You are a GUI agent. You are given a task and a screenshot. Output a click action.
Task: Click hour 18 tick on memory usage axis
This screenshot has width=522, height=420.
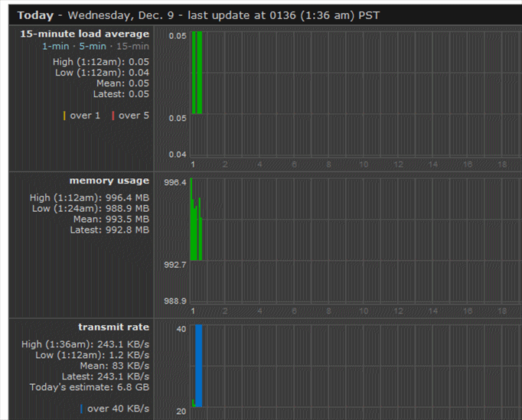tap(502, 311)
